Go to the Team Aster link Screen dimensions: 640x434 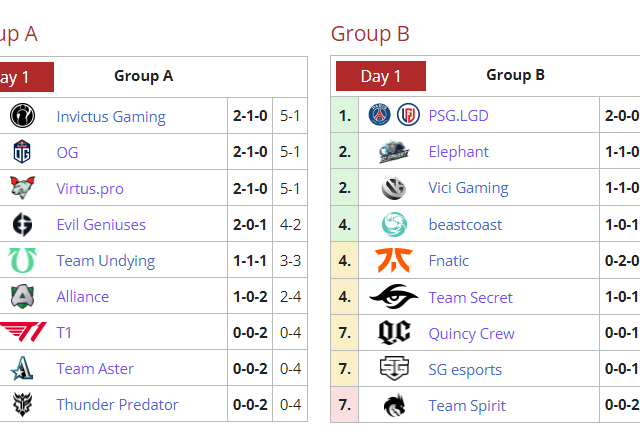tap(95, 368)
